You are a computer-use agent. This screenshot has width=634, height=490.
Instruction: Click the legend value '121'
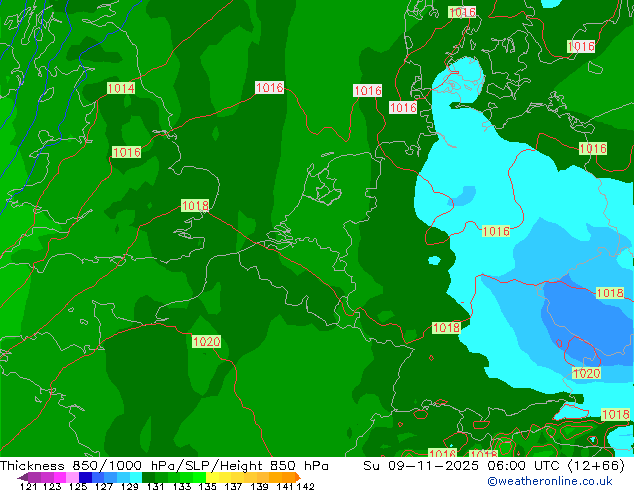(28, 486)
